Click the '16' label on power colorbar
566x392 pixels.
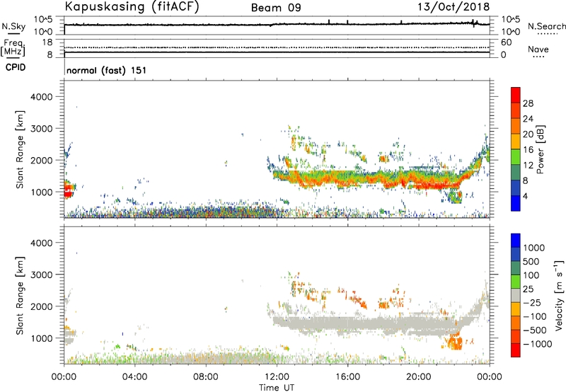click(528, 150)
